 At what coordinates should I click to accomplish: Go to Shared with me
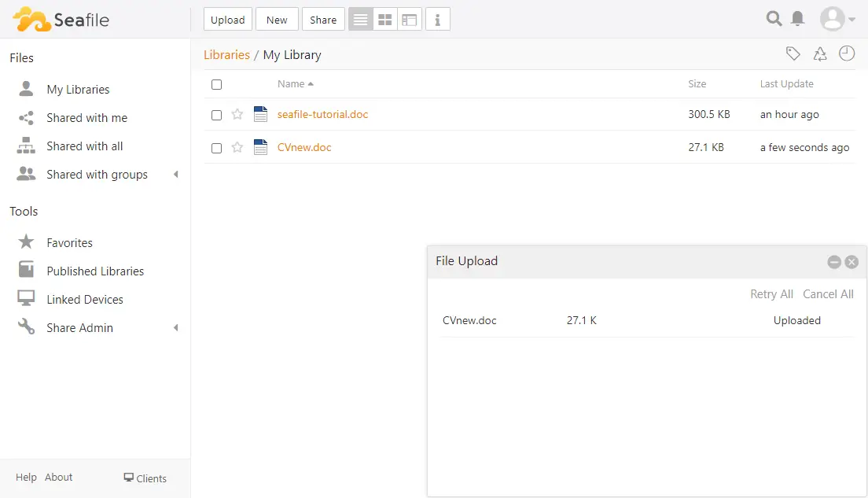[87, 117]
